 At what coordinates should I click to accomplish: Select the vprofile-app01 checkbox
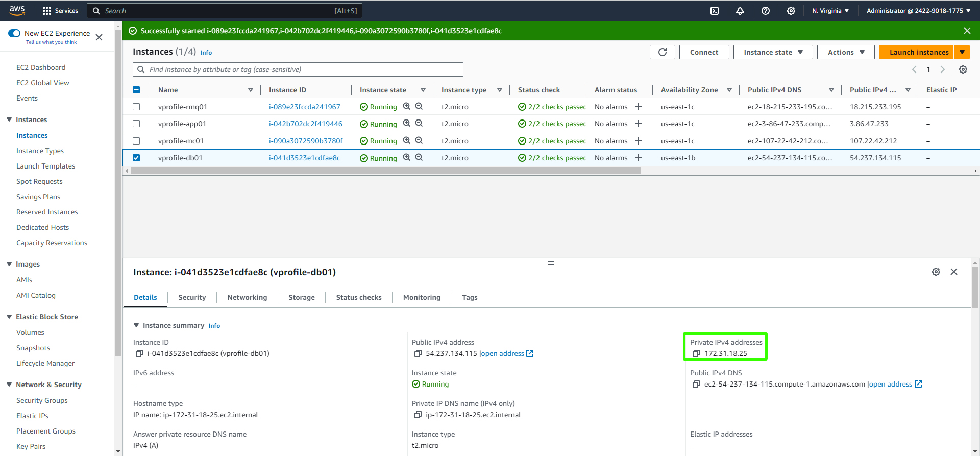(136, 124)
